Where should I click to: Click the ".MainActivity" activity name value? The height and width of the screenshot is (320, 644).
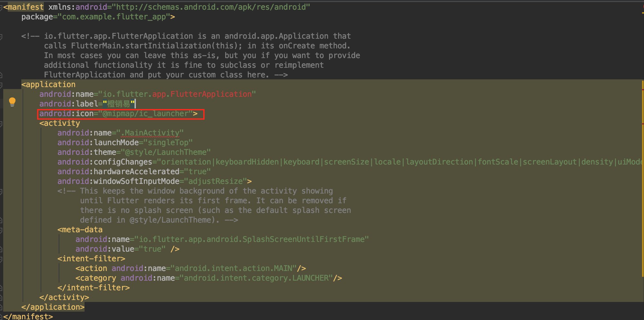[x=150, y=133]
